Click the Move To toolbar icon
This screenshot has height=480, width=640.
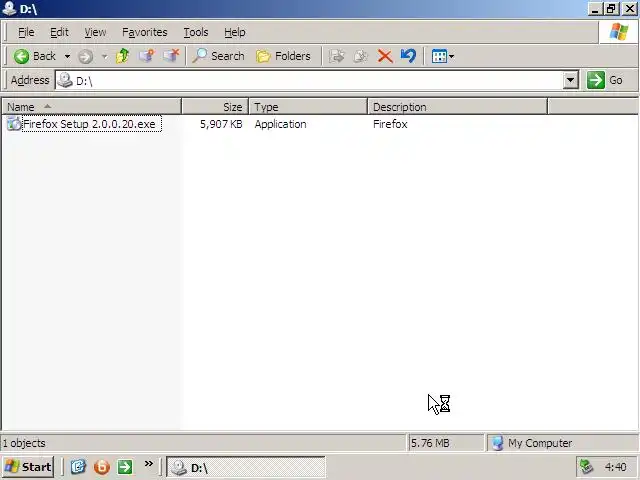[x=337, y=56]
